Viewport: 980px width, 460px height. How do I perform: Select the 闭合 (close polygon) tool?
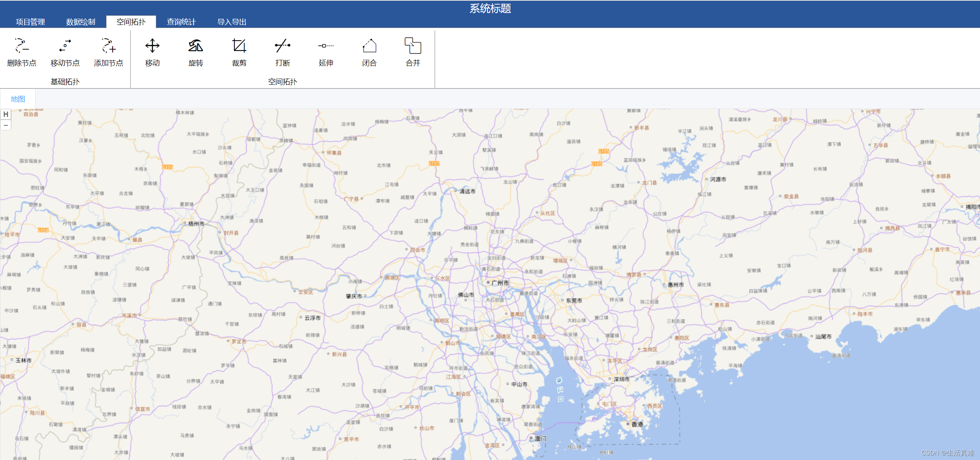369,52
